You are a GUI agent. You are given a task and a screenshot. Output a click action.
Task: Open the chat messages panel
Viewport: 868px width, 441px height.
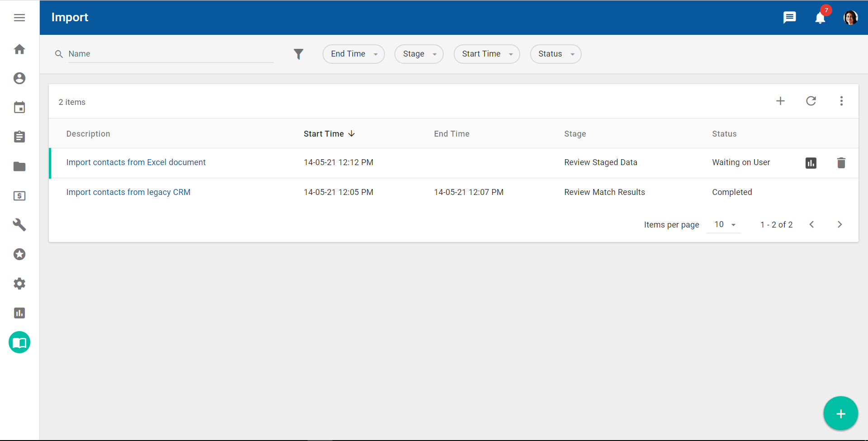click(x=790, y=18)
